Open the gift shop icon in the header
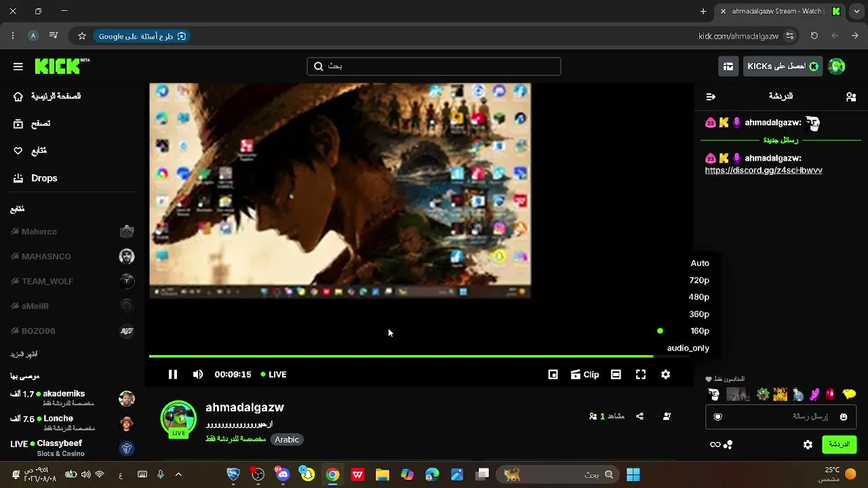This screenshot has width=868, height=488. [x=728, y=66]
